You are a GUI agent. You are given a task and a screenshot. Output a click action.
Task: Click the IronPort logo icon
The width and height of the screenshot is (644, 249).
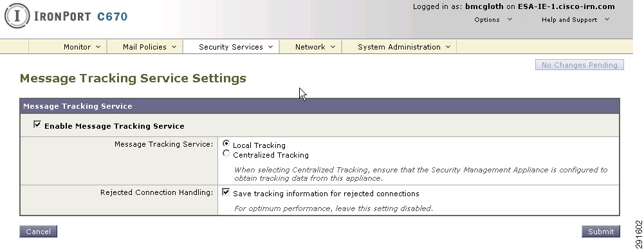click(x=17, y=16)
